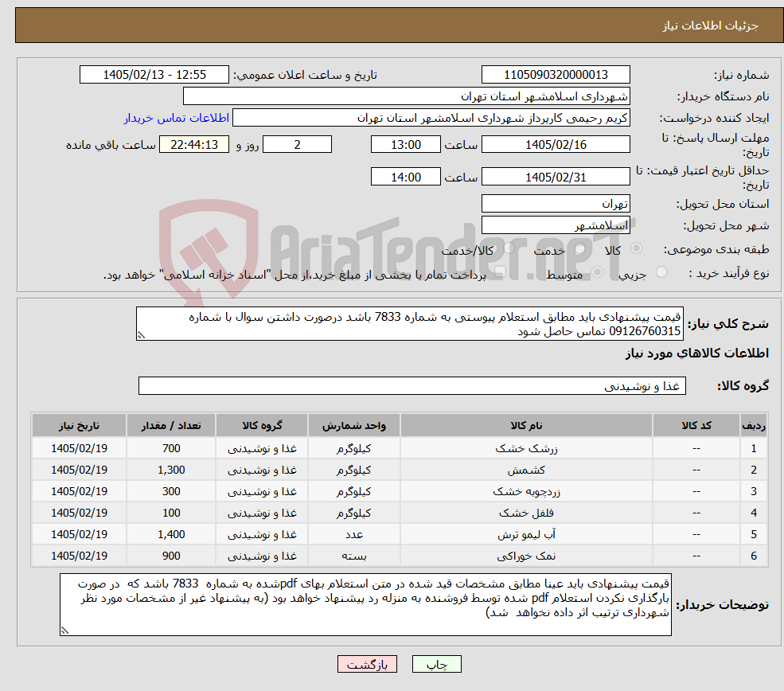This screenshot has width=784, height=691.
Task: Select the کالا/خدمت radio button
Action: 509,248
